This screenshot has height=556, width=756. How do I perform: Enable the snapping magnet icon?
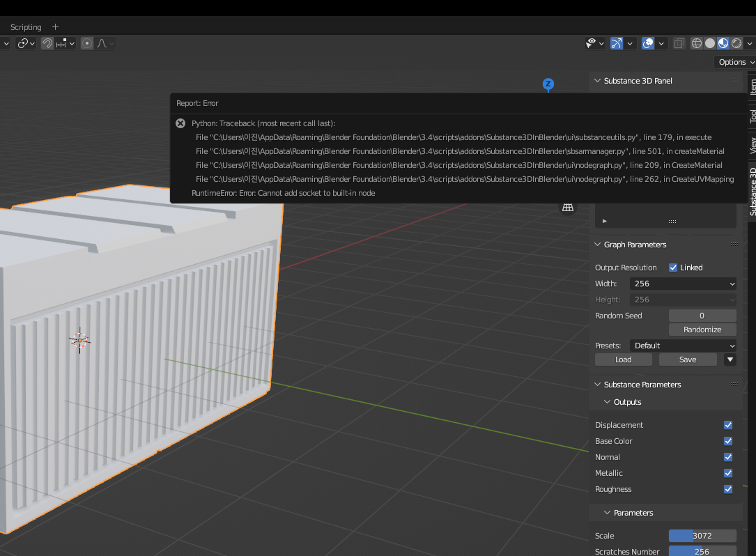pyautogui.click(x=47, y=43)
